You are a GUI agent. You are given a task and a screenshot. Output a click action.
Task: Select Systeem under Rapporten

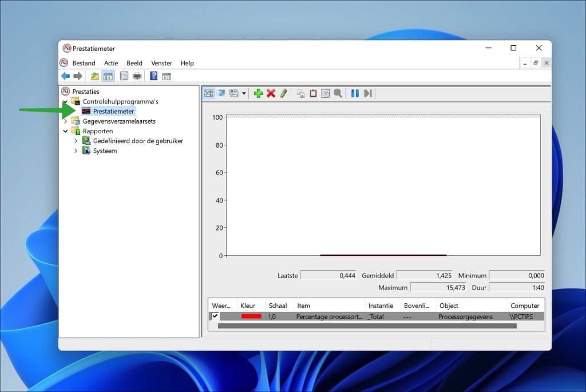[104, 151]
